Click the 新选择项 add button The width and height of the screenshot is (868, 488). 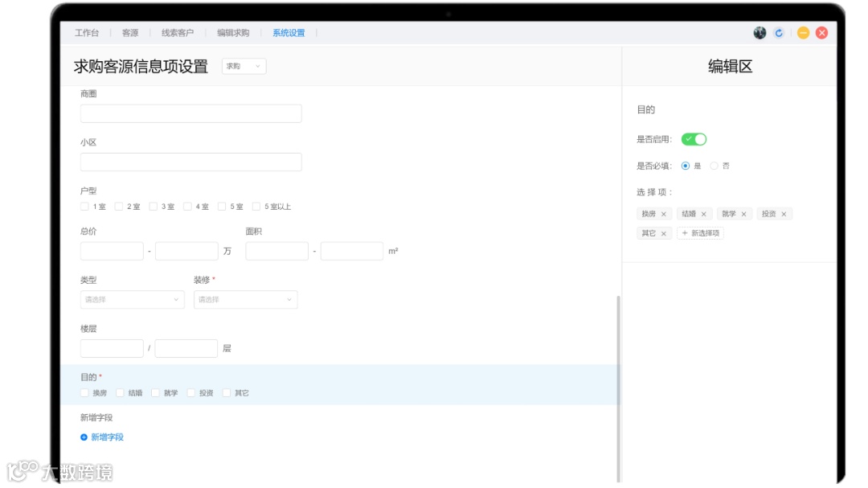(x=700, y=233)
